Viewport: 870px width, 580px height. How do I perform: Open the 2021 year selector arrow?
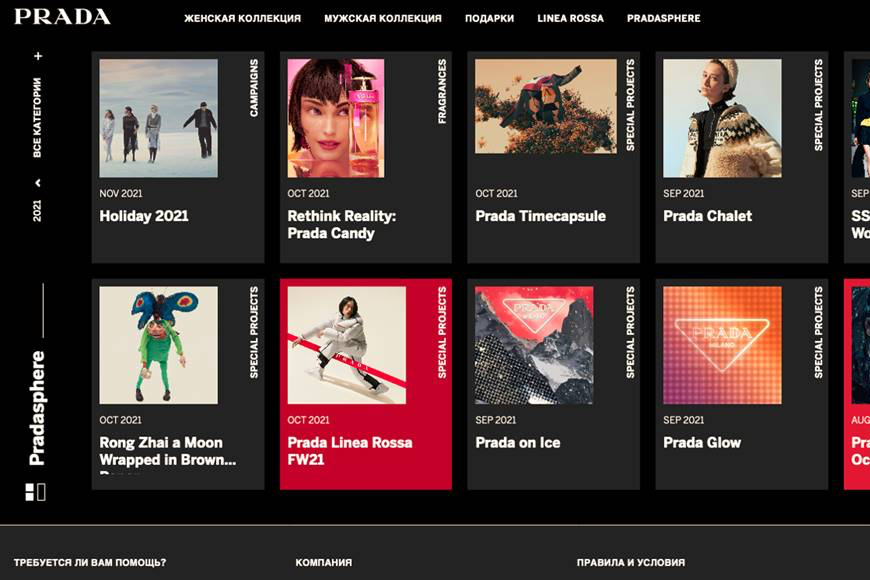(x=38, y=183)
